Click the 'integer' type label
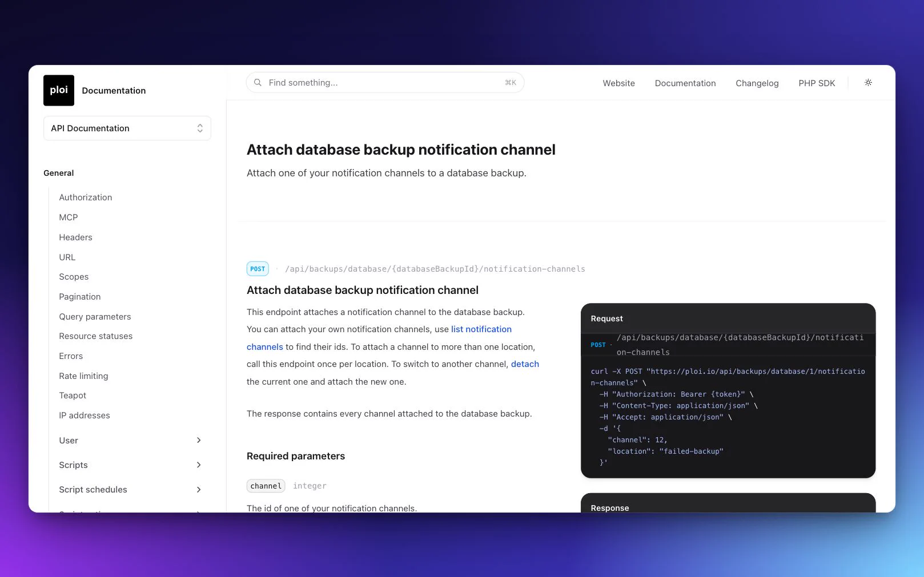The width and height of the screenshot is (924, 577). click(310, 486)
